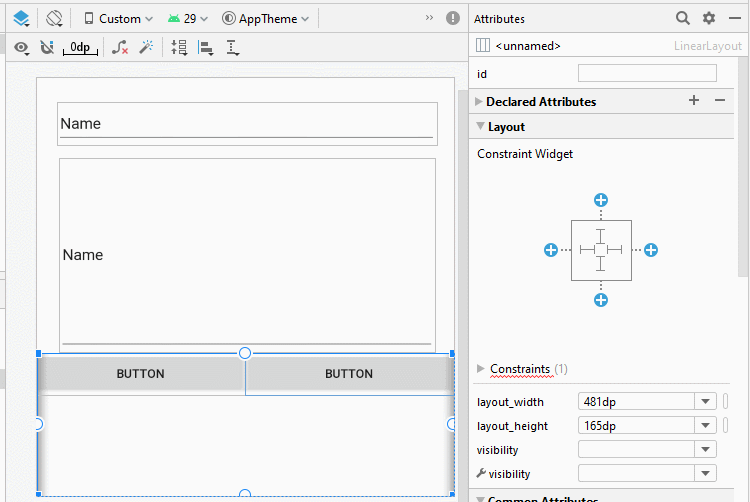Click the left constraint anchor of LinearLayout
This screenshot has width=750, height=502.
39,424
